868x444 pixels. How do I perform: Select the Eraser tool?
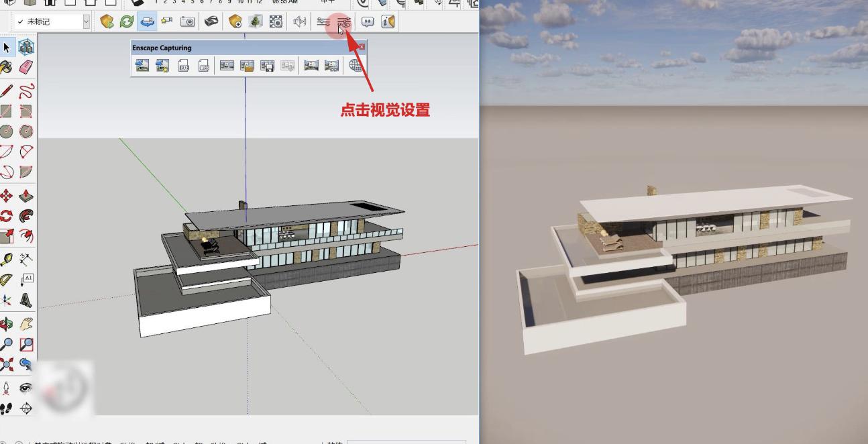[x=26, y=67]
